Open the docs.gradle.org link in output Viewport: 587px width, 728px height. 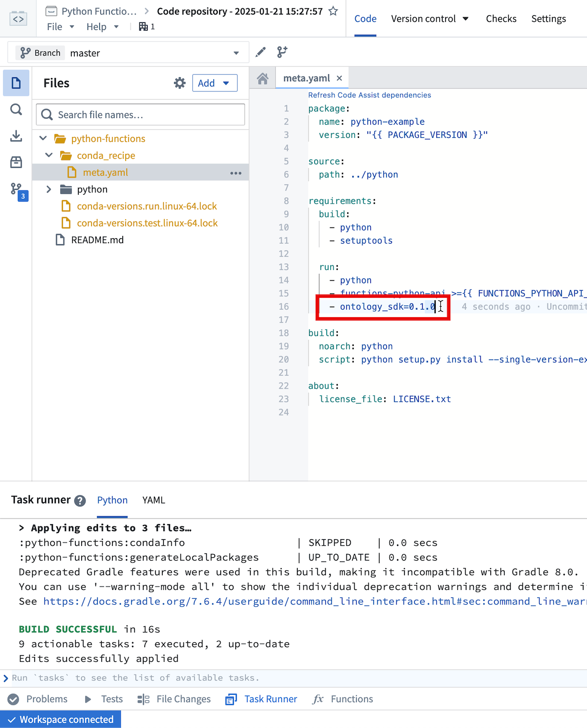pyautogui.click(x=315, y=601)
